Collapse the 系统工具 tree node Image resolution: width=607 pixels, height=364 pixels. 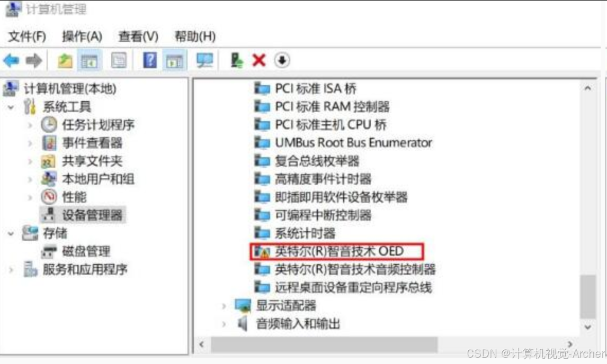point(11,107)
